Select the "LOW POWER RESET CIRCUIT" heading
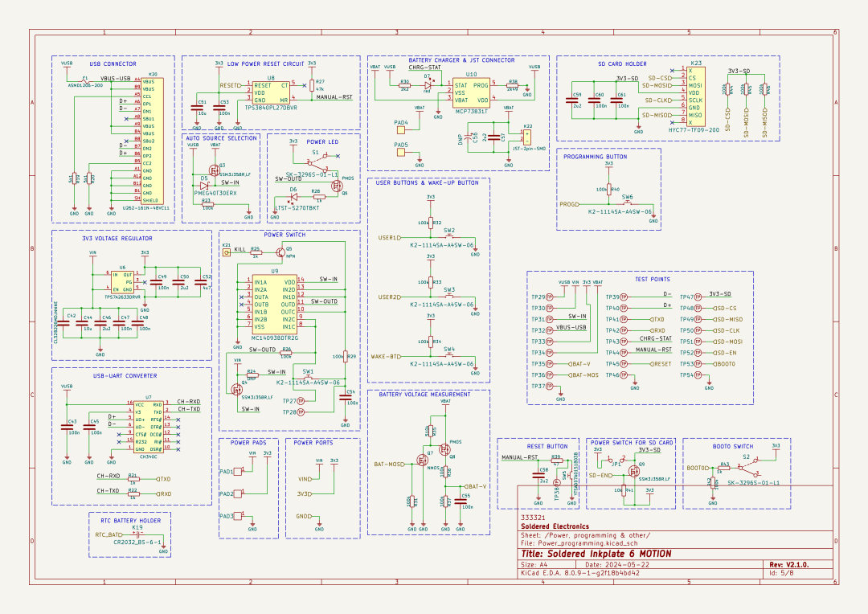 pos(266,63)
